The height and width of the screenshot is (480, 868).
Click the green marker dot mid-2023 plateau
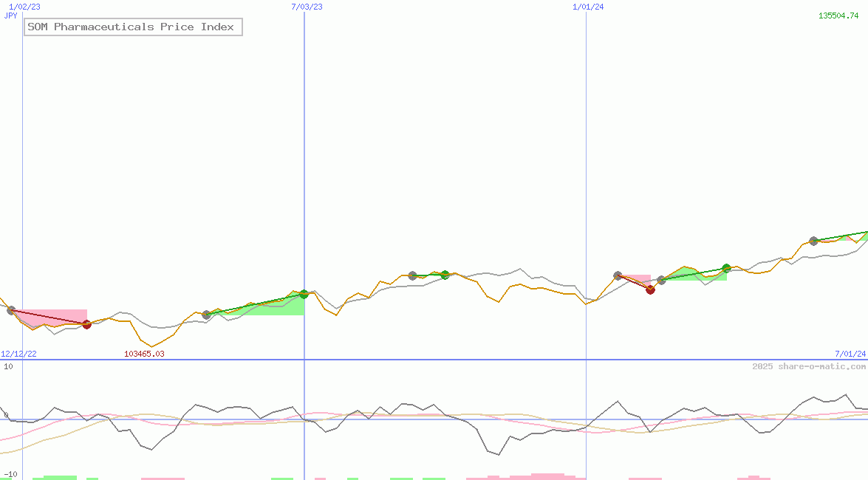tap(445, 275)
